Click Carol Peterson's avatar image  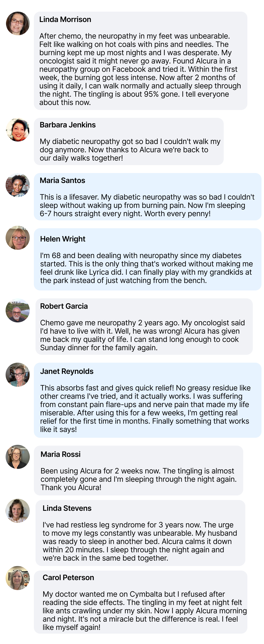tap(18, 578)
